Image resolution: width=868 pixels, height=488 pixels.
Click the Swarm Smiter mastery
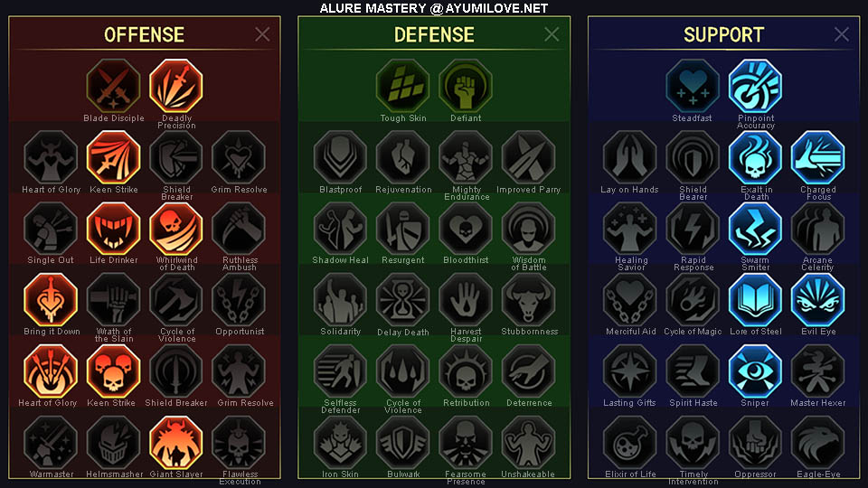pyautogui.click(x=756, y=229)
